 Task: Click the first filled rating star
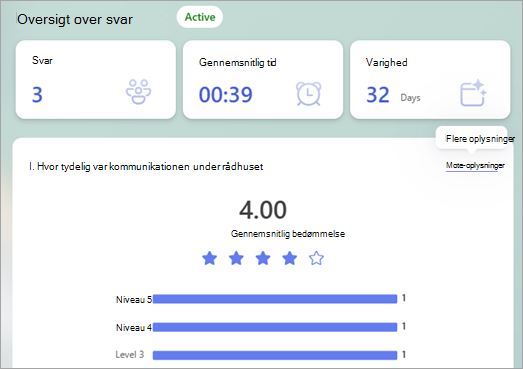click(x=209, y=258)
